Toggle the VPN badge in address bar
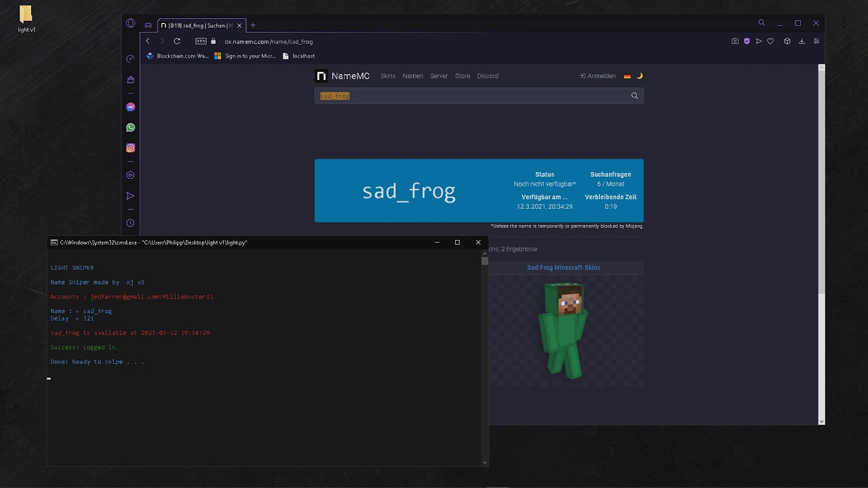 [x=201, y=41]
